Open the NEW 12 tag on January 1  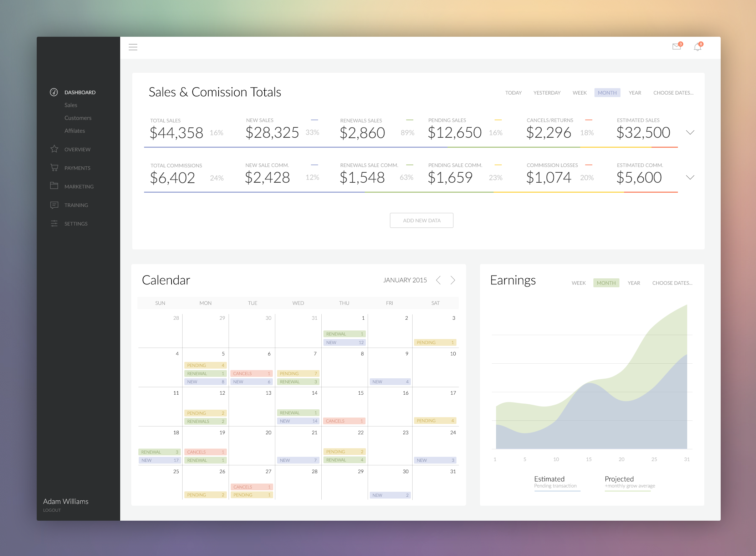[x=344, y=342]
